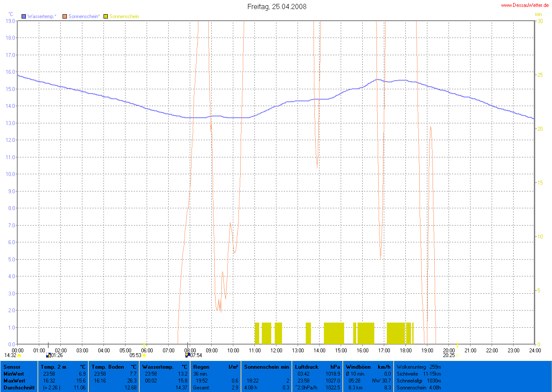Click the moonset icon at 07:54
This screenshot has height=392, width=552.
click(x=188, y=355)
